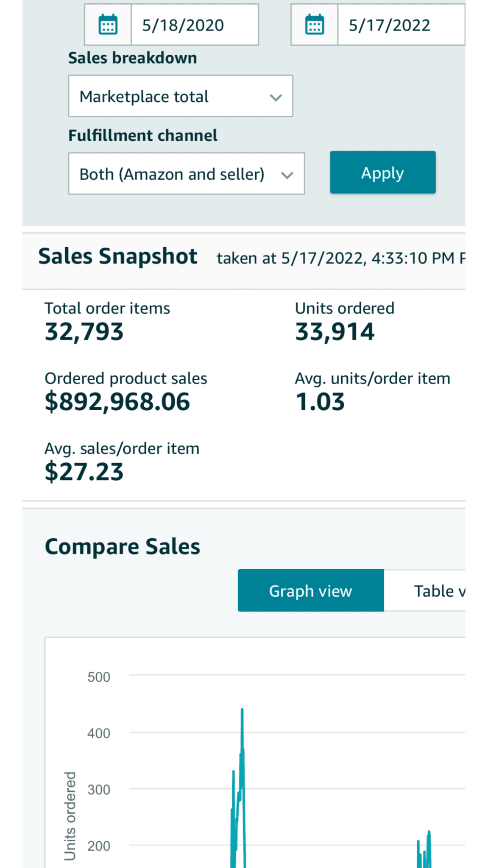The width and height of the screenshot is (488, 868).
Task: Select the Total order items value 32,793
Action: coord(84,331)
